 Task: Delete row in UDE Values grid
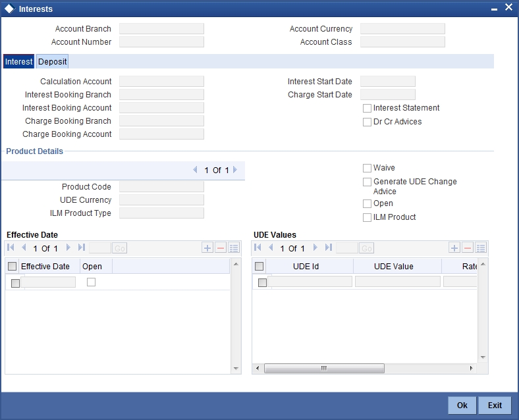[x=468, y=248]
